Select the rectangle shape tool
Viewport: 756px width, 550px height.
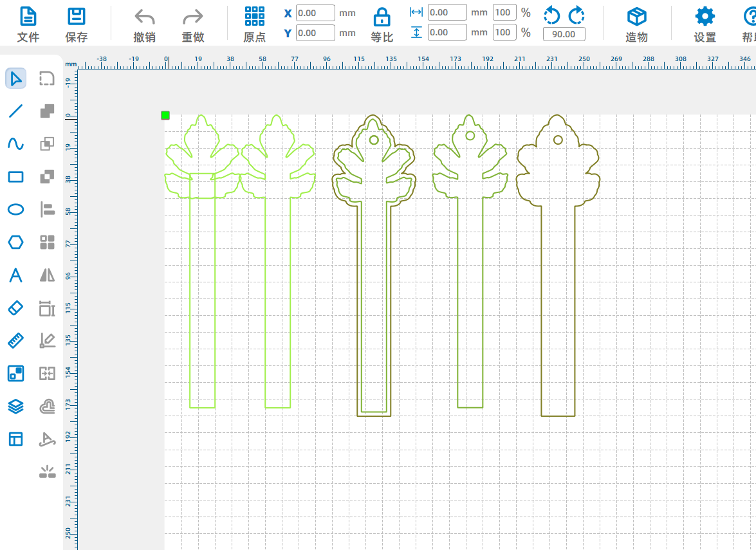[x=15, y=177]
